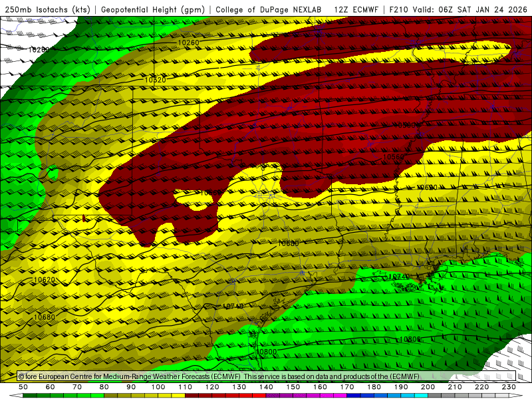Click the 10260 height contour label
The width and height of the screenshot is (532, 399).
188,43
